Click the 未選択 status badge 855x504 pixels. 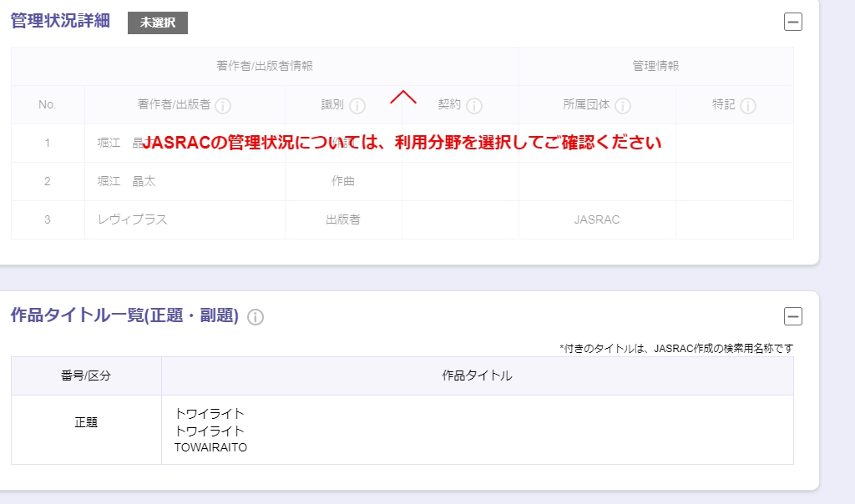[158, 23]
